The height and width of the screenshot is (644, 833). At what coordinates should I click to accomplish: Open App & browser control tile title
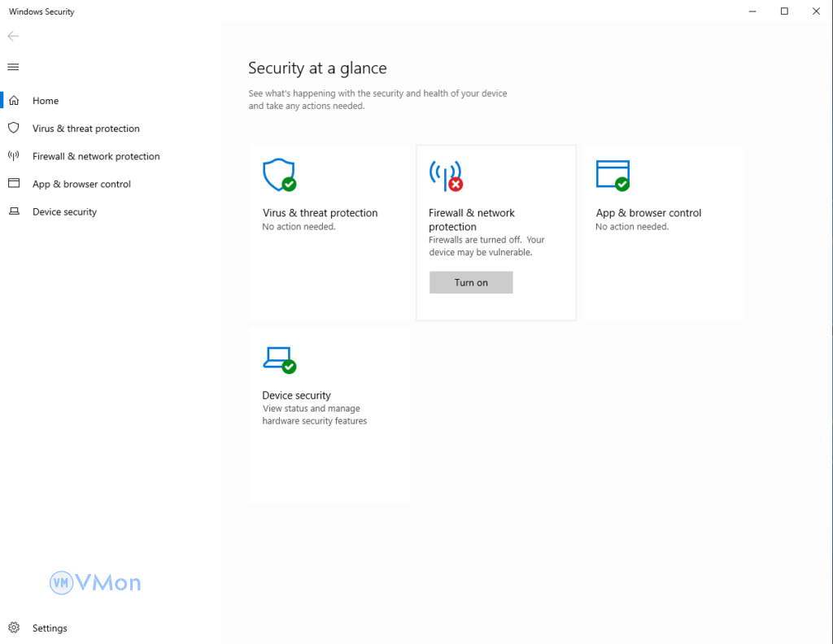(x=648, y=213)
